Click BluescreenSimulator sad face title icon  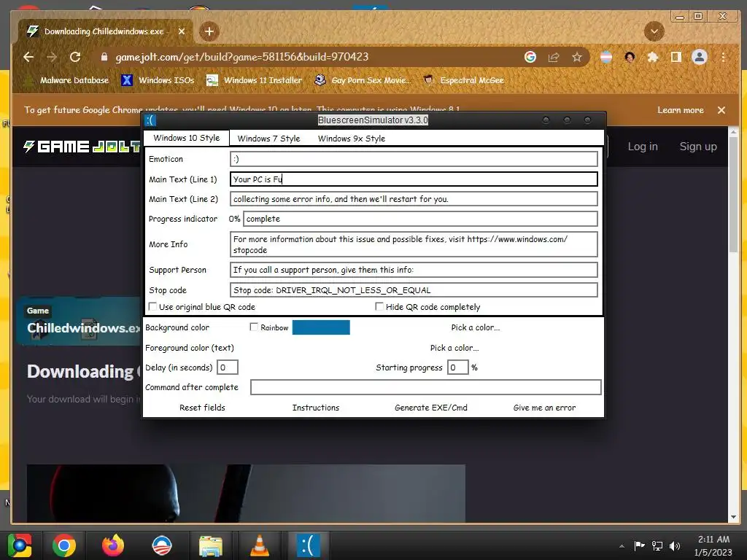[x=150, y=120]
